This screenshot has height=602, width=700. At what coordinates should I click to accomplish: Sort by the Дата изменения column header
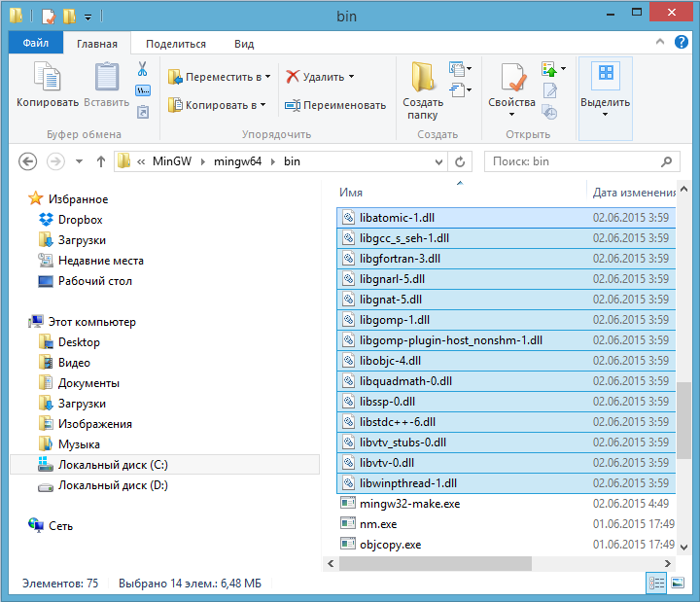point(632,192)
